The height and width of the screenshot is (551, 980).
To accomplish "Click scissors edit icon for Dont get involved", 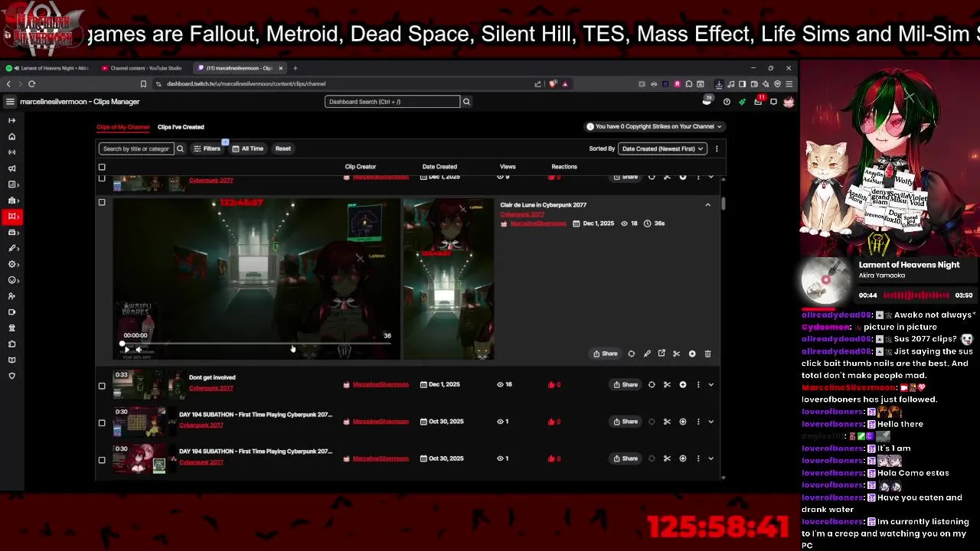I will tap(667, 384).
